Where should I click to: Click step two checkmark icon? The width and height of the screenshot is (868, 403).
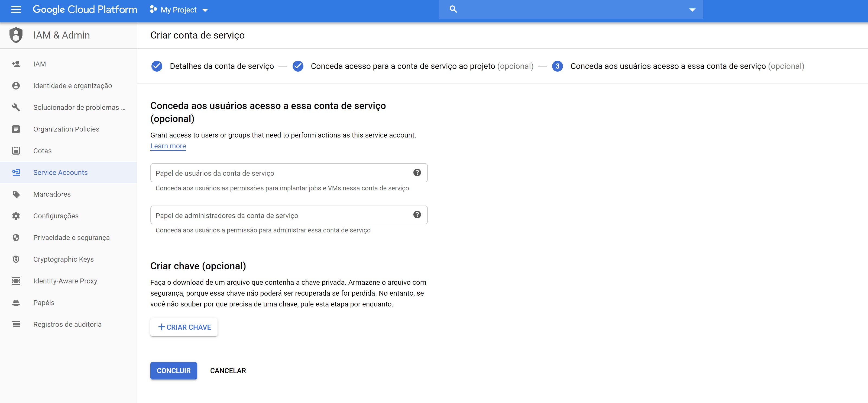298,66
